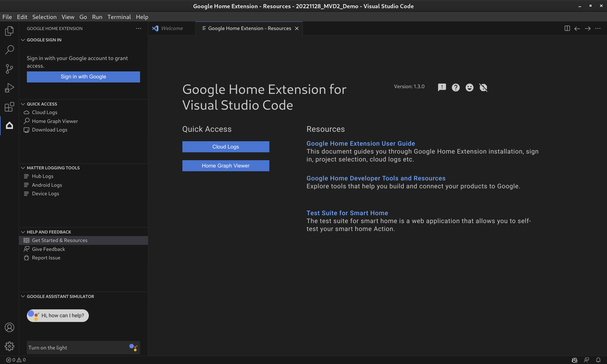Screen dimensions: 607x364
Task: Click the Cloud Logs quick access button
Action: [x=225, y=147]
